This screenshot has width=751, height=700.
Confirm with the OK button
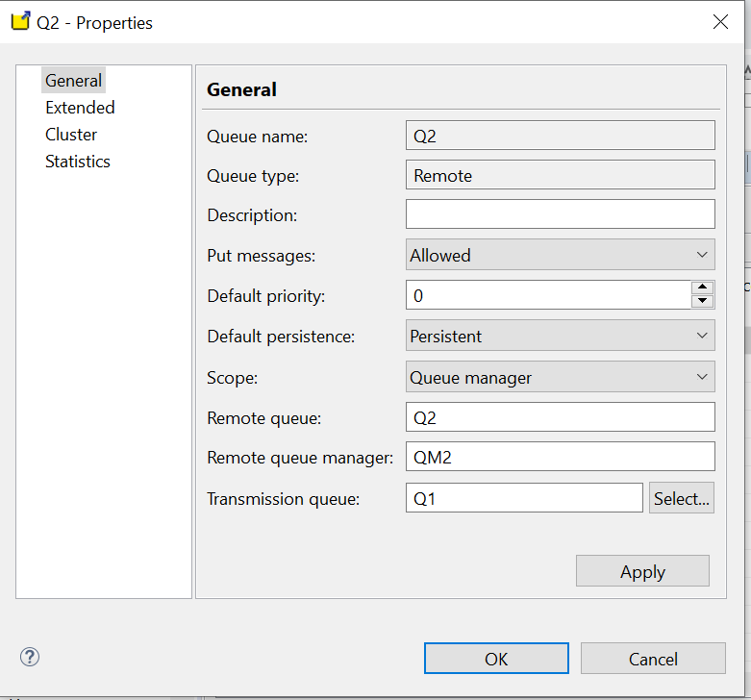[496, 659]
